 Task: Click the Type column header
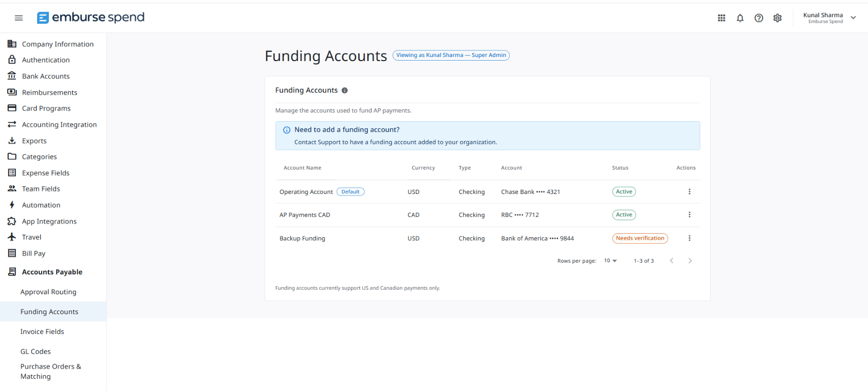(x=465, y=167)
